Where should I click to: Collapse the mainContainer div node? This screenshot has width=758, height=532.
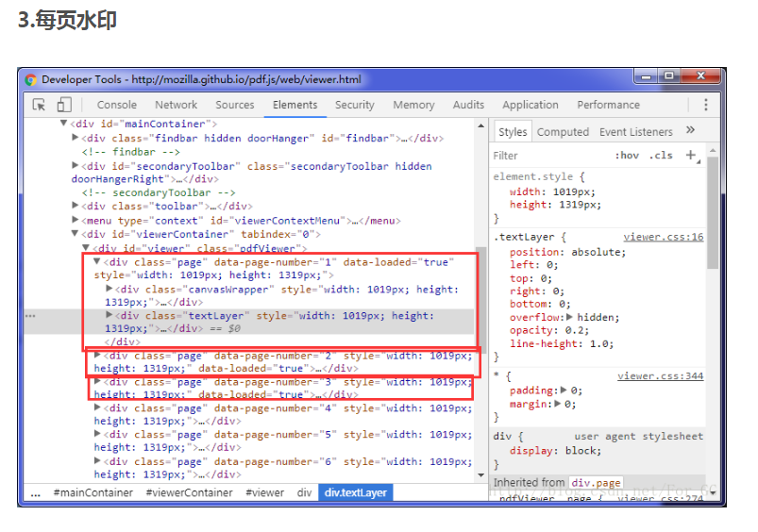pyautogui.click(x=63, y=124)
